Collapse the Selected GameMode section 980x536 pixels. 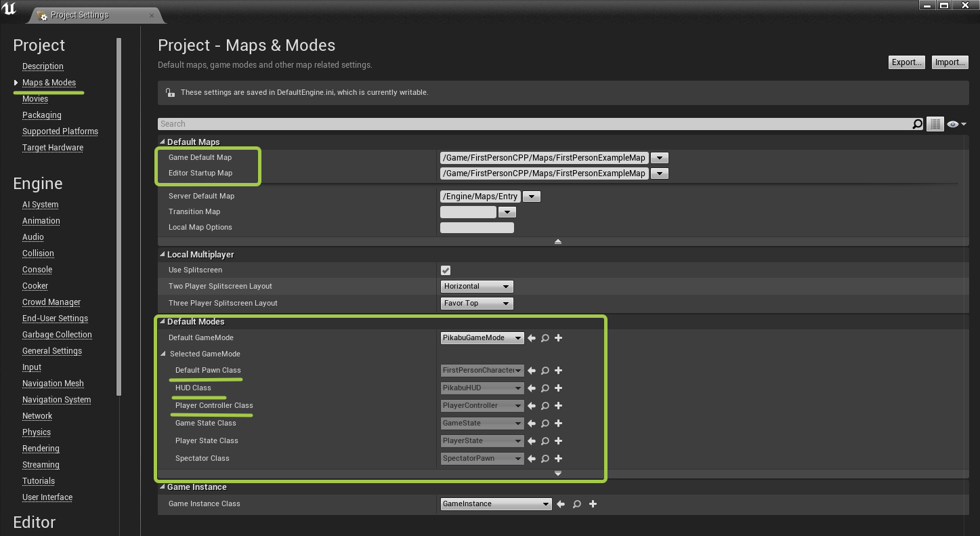pyautogui.click(x=163, y=354)
